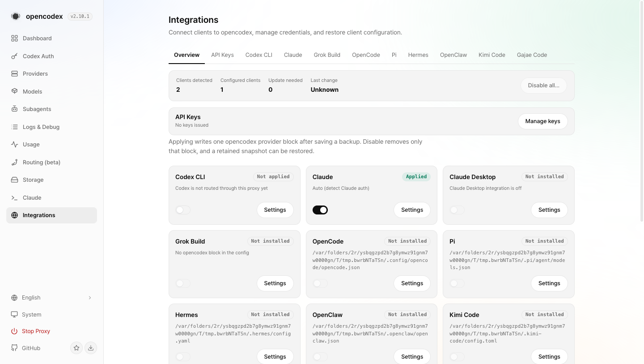This screenshot has width=644, height=364.
Task: Toggle the OpenCode integration switch
Action: point(320,283)
